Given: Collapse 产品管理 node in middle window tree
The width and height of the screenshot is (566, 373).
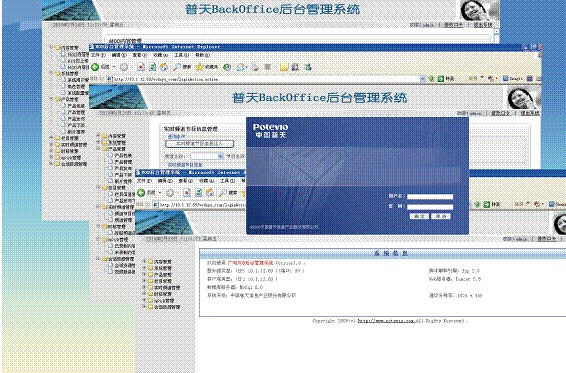Looking at the screenshot, I should [x=98, y=148].
